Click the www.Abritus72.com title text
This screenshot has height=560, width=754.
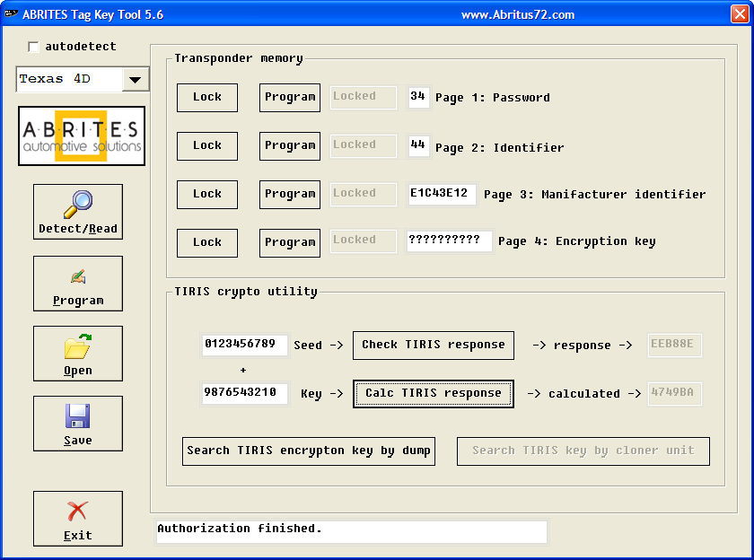(x=518, y=15)
